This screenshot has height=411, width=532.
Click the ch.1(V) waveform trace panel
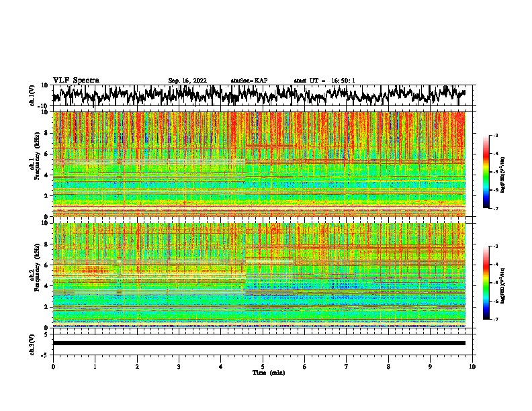click(264, 95)
